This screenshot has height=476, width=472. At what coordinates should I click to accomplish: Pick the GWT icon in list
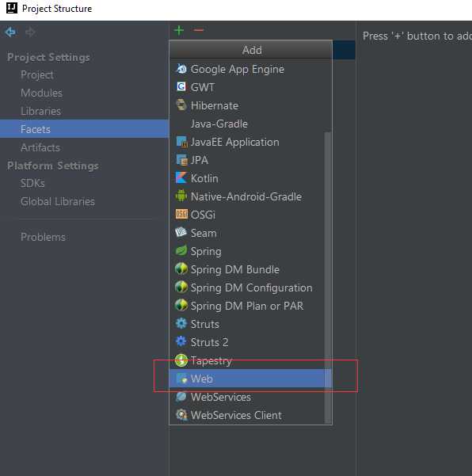click(181, 87)
